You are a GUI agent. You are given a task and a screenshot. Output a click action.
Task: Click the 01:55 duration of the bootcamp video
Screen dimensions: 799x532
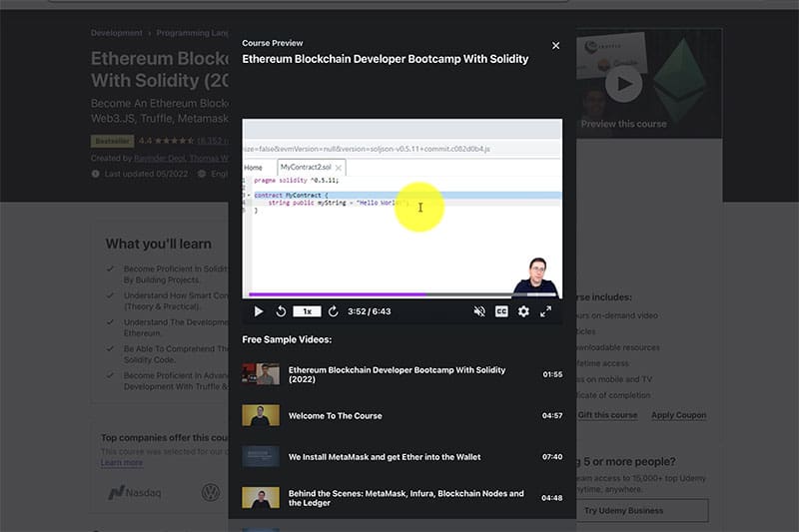pos(552,374)
